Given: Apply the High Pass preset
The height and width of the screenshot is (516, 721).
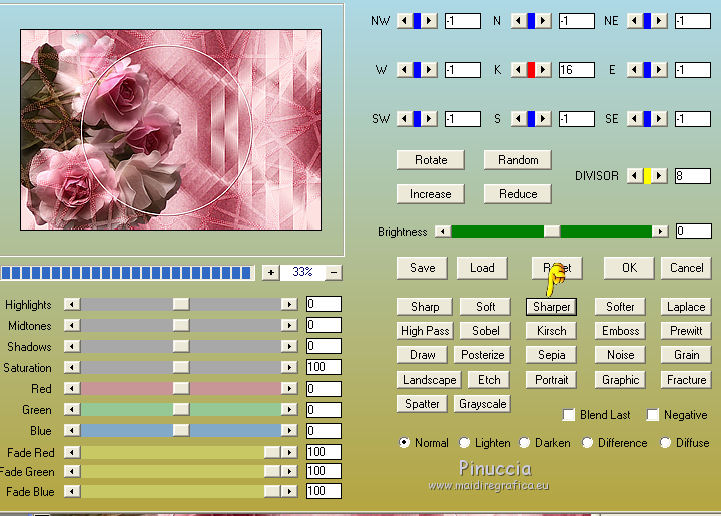Looking at the screenshot, I should [x=425, y=331].
